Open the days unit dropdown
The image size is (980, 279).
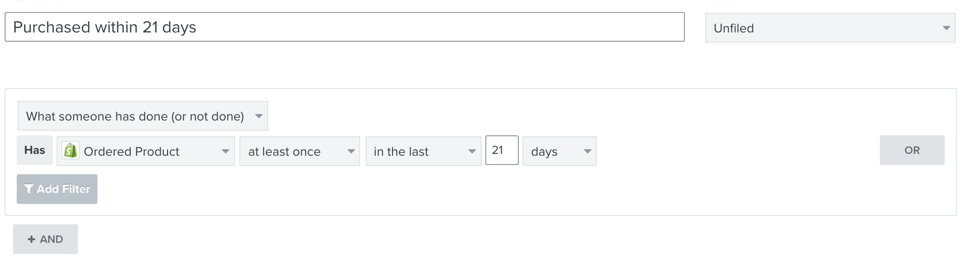click(560, 151)
